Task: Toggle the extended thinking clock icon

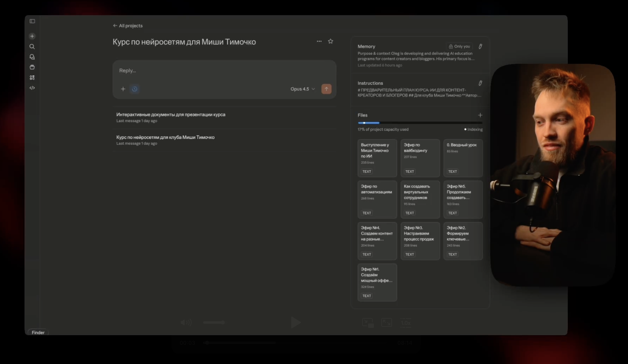Action: pyautogui.click(x=135, y=89)
